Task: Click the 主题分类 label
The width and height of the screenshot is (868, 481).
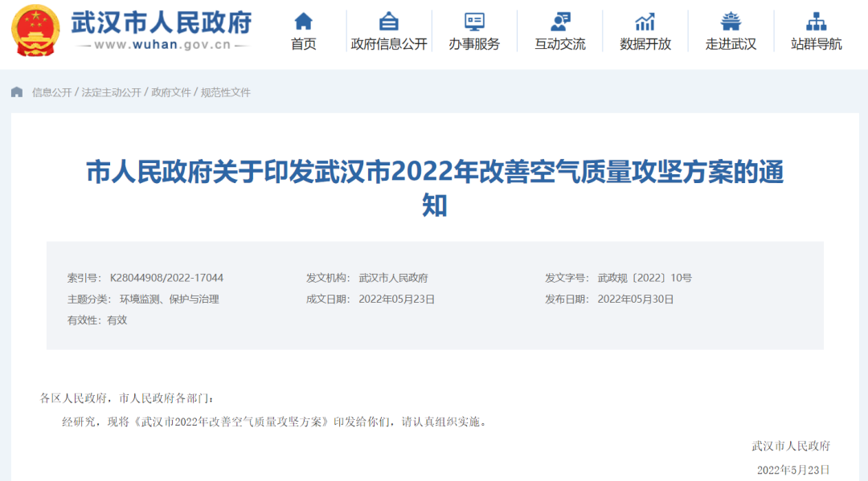Action: click(90, 299)
